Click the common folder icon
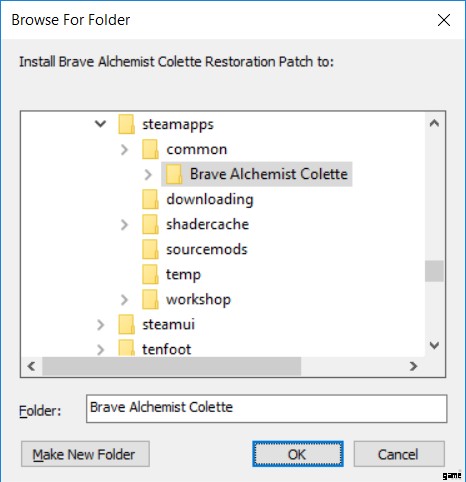 [150, 149]
